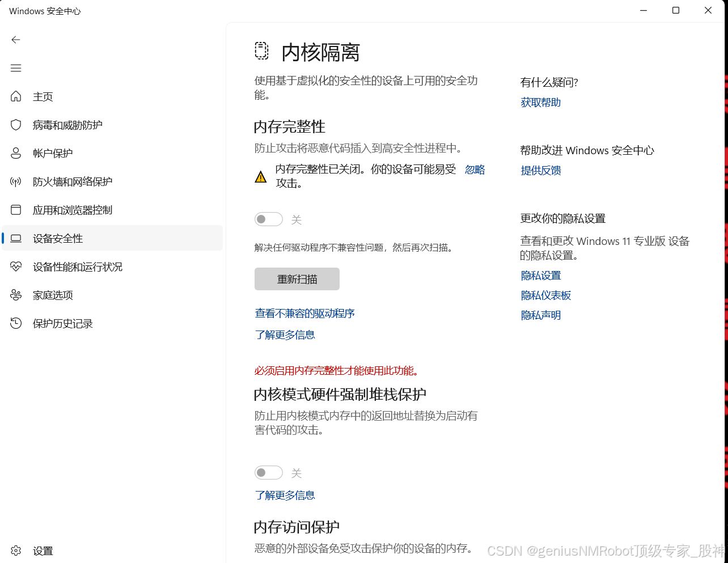Click 了解更多信息 under 内存完整性
Viewport: 728px width, 563px height.
pos(285,335)
